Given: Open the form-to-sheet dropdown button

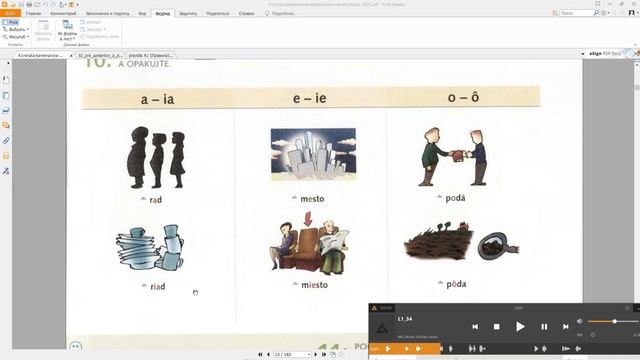Looking at the screenshot, I should (x=67, y=30).
